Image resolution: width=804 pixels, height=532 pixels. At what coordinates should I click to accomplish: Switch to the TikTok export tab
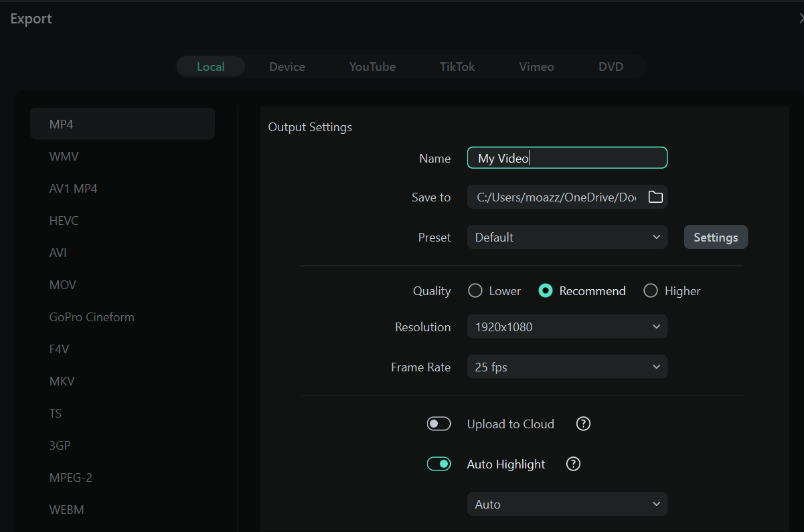(x=457, y=67)
